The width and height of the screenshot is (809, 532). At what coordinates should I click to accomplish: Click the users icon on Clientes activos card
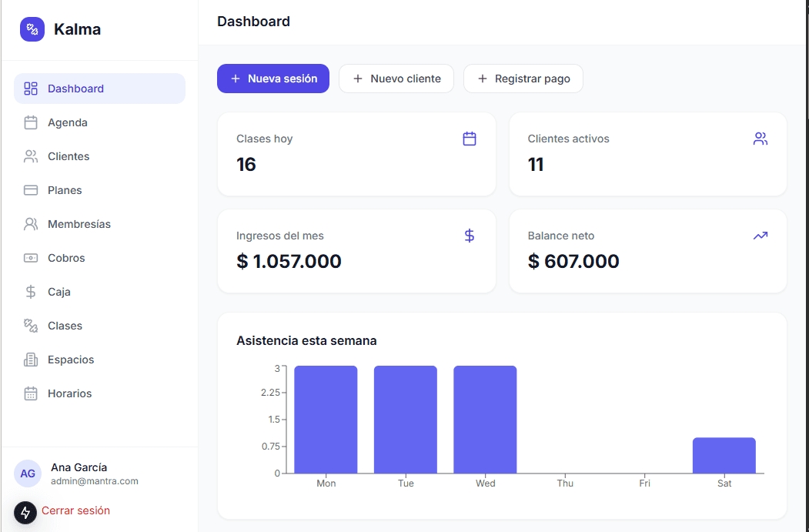point(761,139)
